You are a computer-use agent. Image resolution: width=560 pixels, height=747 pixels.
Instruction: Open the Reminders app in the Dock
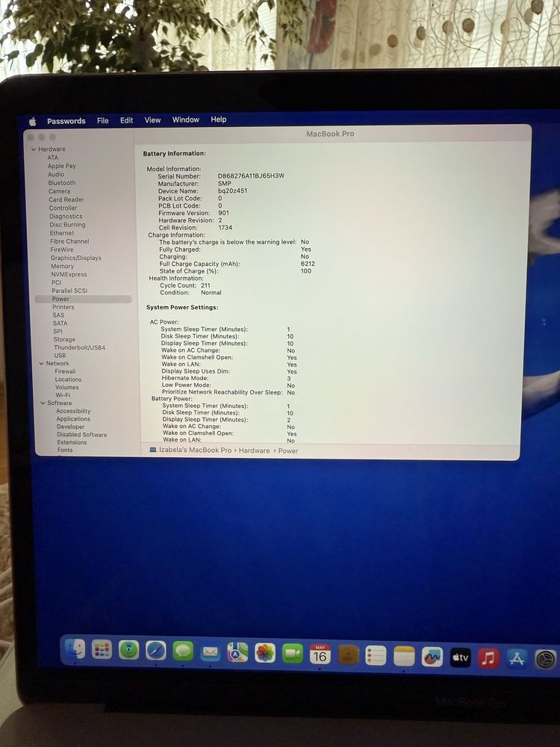[x=376, y=656]
